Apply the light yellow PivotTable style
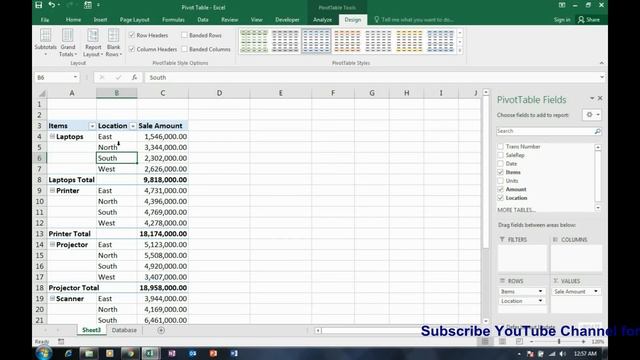Viewport: 640px width, 360px height. 409,41
